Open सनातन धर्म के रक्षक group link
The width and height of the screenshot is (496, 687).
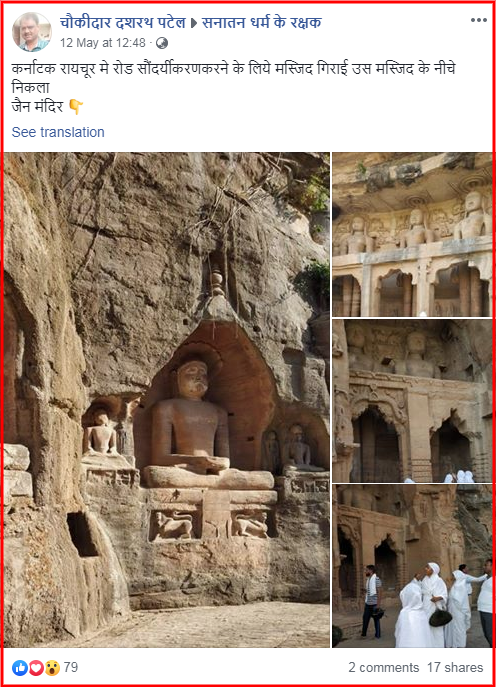point(262,22)
